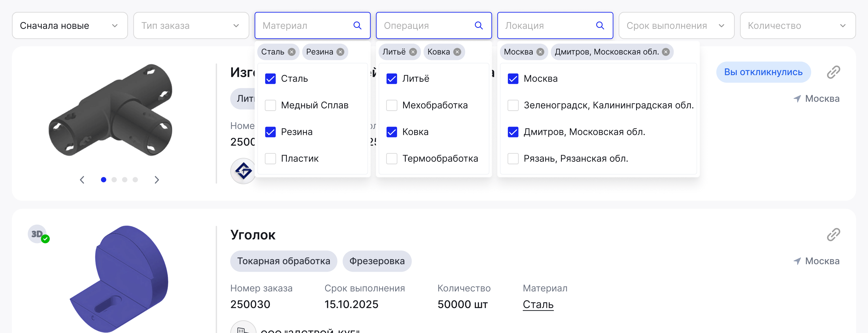The image size is (868, 333).
Task: Click the 3D badge on the Уголок thumbnail
Action: click(x=37, y=233)
